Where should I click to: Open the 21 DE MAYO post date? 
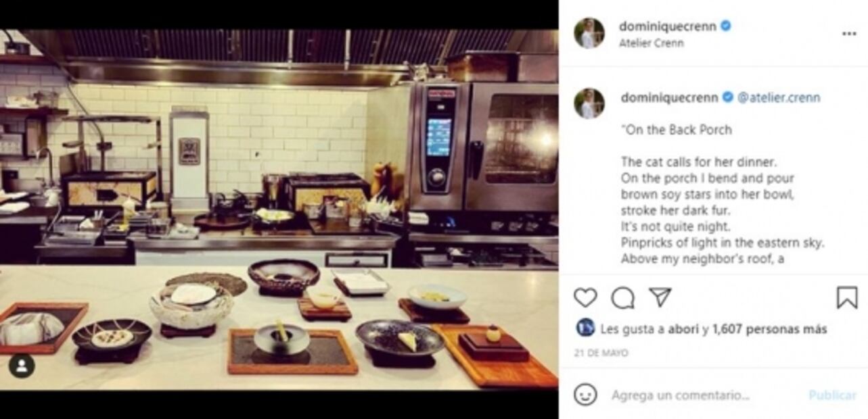[x=602, y=353]
